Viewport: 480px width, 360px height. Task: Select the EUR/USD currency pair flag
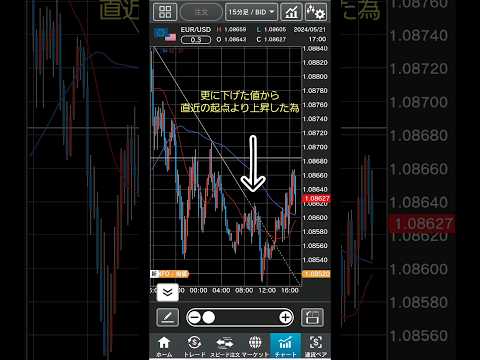click(x=165, y=35)
